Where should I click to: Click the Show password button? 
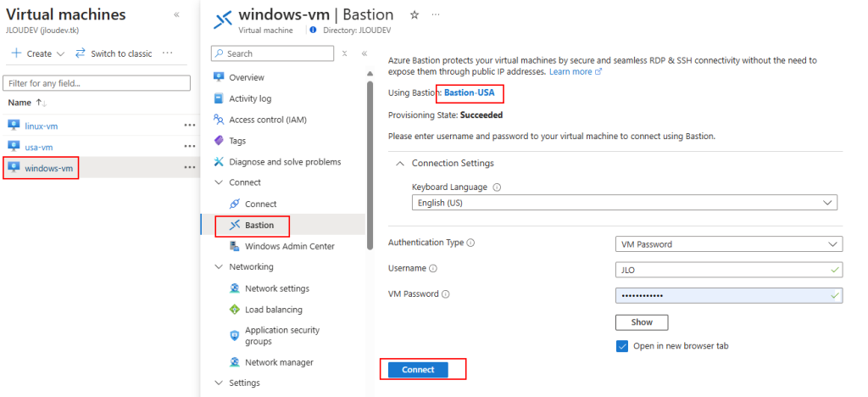coord(642,322)
